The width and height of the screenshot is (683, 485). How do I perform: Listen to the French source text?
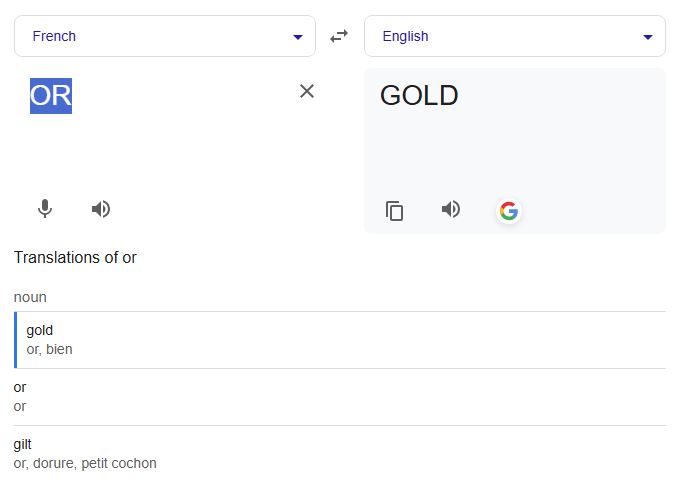pos(101,209)
